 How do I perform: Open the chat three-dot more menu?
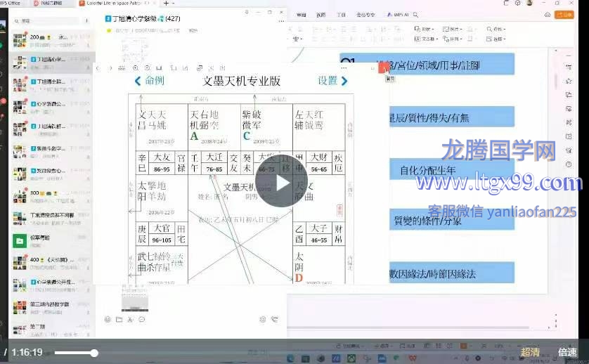[281, 21]
